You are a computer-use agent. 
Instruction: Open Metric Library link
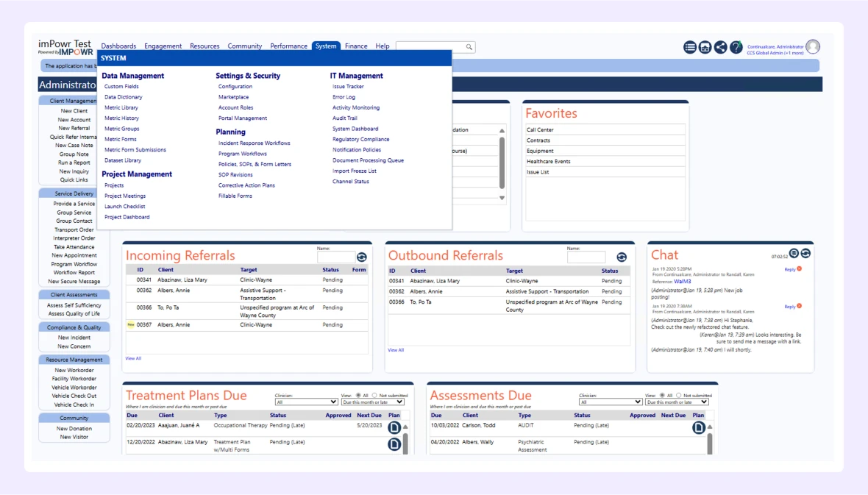coord(121,107)
